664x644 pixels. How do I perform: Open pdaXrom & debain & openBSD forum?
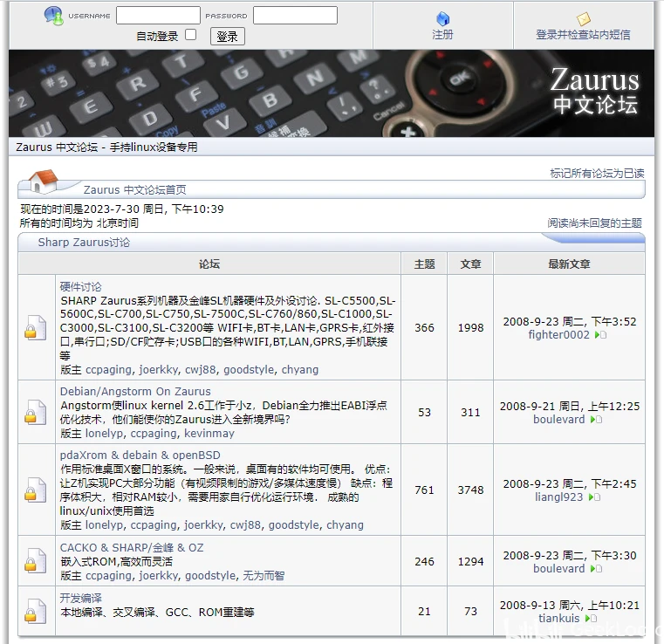coord(140,456)
